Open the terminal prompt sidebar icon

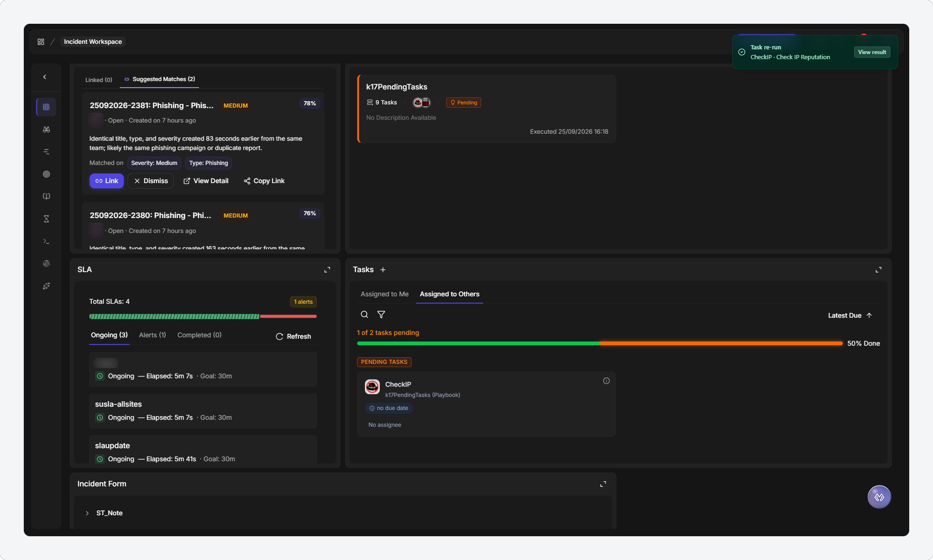(46, 241)
